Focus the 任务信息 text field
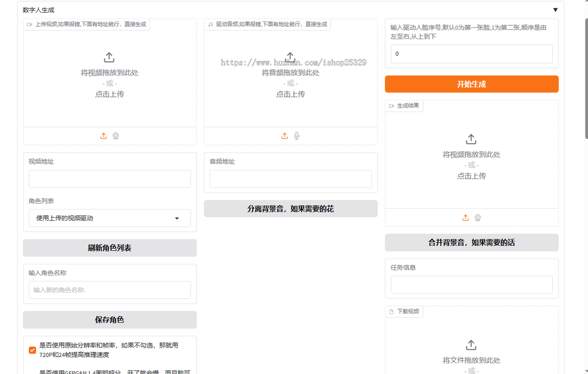Viewport: 588px width, 374px height. [471, 284]
